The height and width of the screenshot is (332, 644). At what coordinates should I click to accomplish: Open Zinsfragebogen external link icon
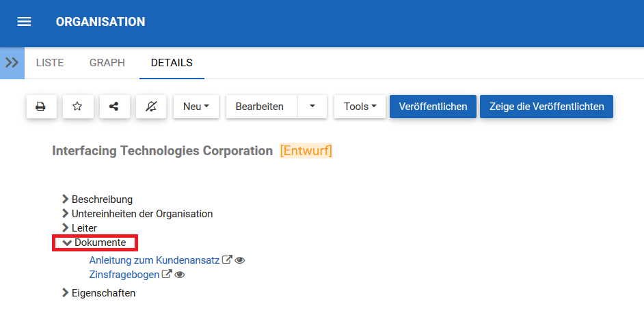coord(167,275)
